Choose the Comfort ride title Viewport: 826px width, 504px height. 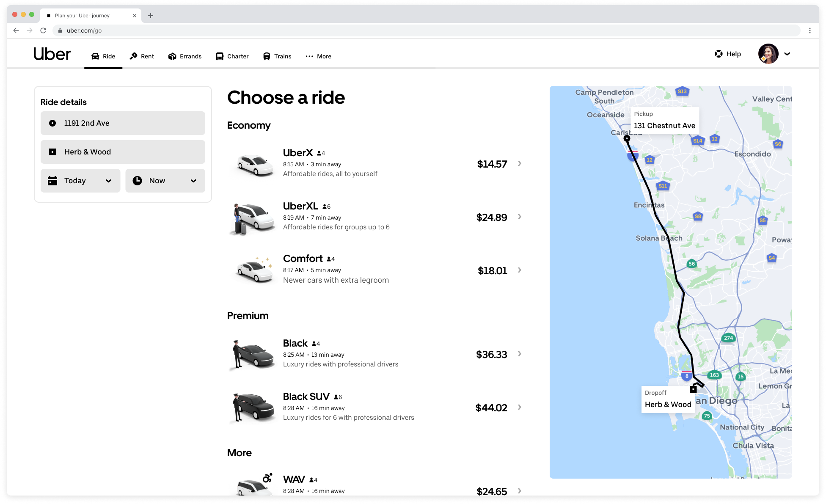[303, 259]
